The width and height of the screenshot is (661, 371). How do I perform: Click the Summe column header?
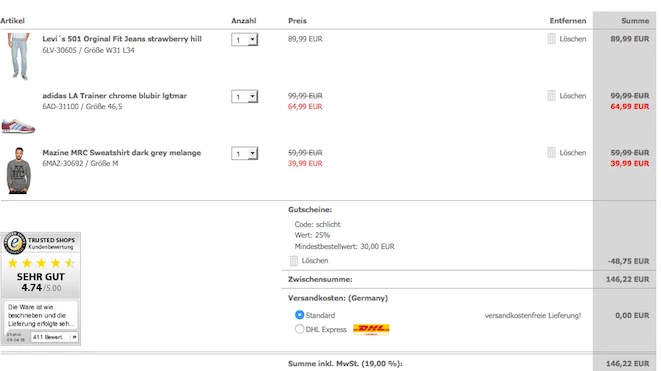tap(635, 21)
